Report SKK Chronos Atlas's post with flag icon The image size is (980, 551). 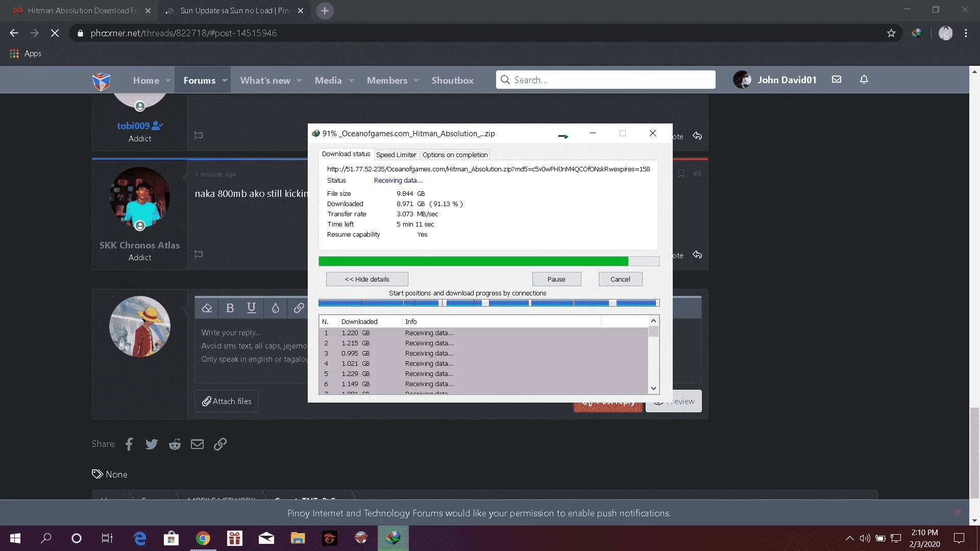tap(199, 254)
